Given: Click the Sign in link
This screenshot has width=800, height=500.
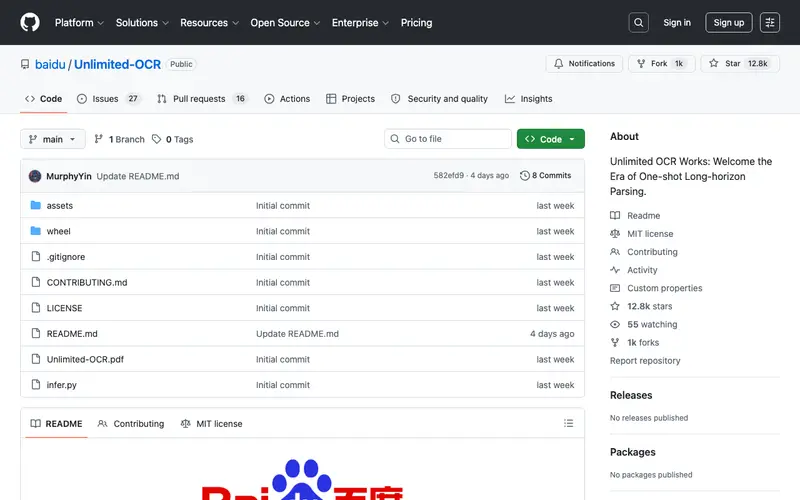Looking at the screenshot, I should click(677, 22).
